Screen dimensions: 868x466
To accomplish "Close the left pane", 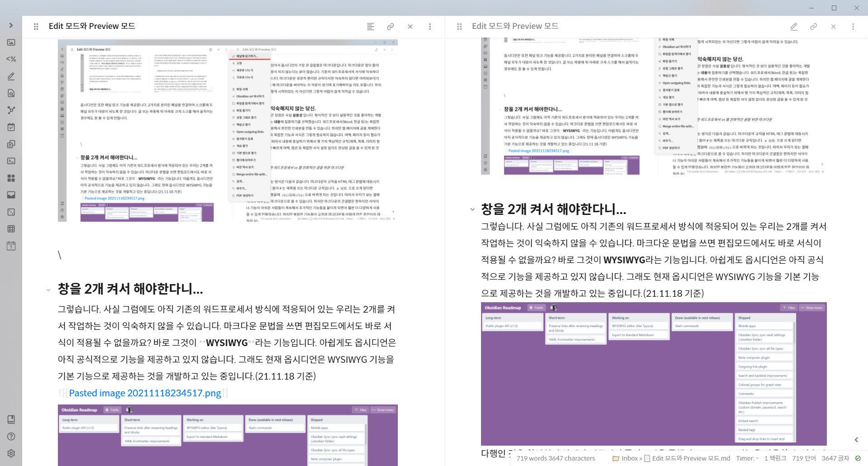I will (410, 27).
